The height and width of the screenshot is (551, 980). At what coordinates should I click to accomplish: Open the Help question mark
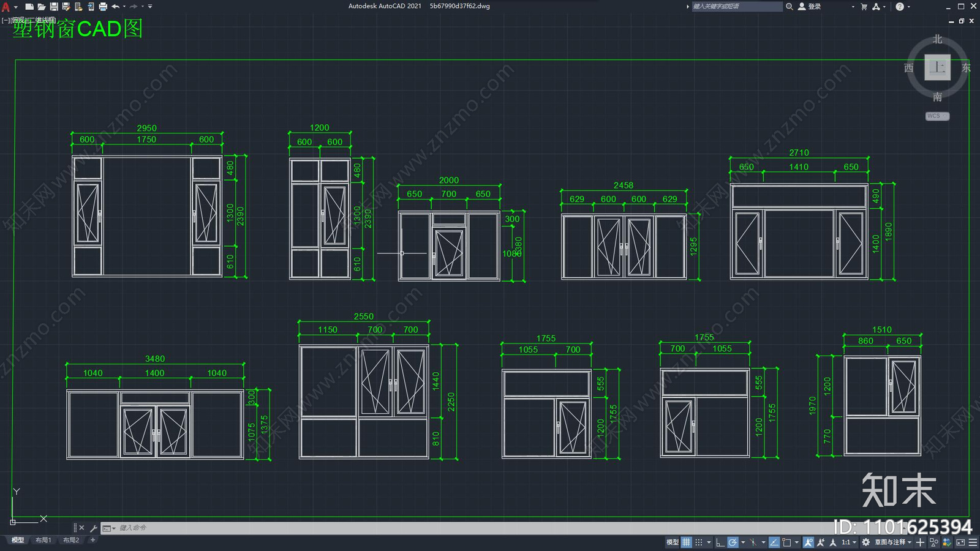coord(900,7)
